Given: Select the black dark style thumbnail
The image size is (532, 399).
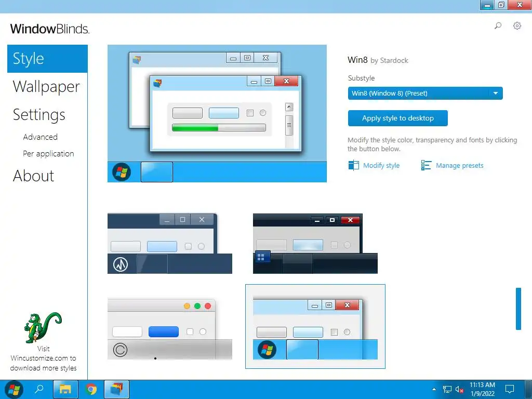Looking at the screenshot, I should click(315, 243).
